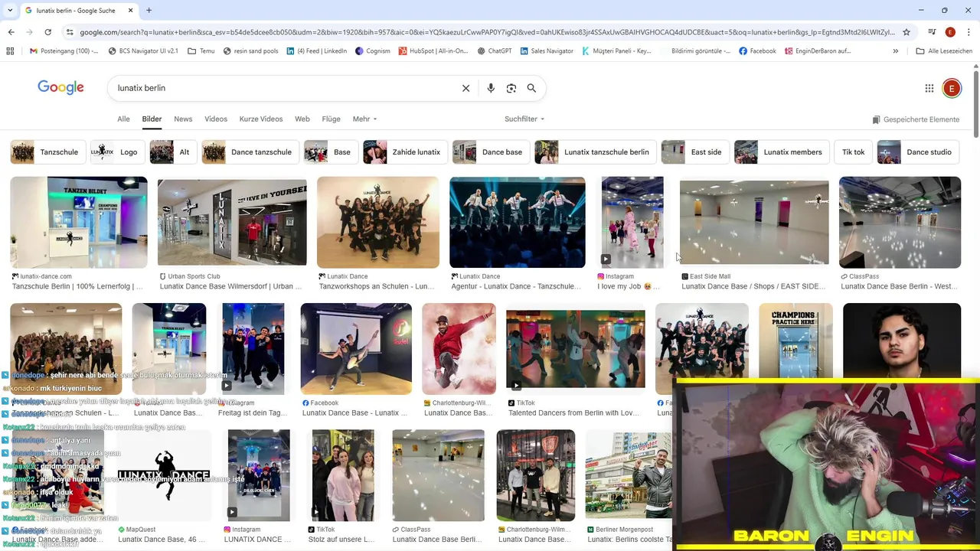The image size is (980, 551).
Task: Clear search text with X icon
Action: pos(465,88)
